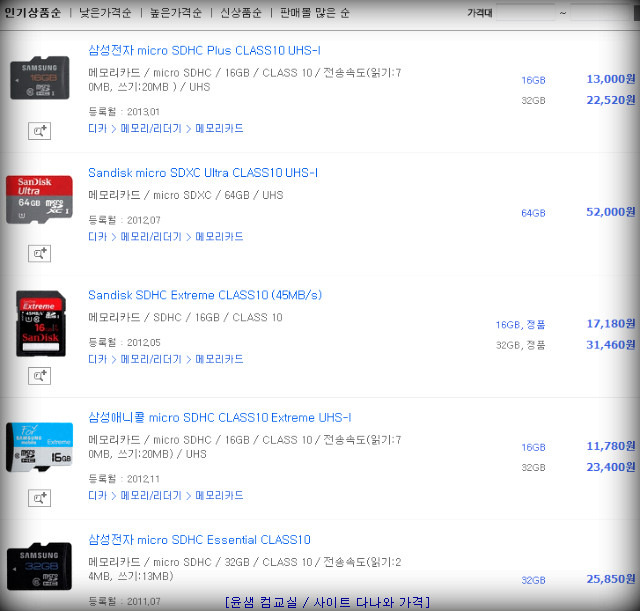Image resolution: width=640 pixels, height=611 pixels.
Task: Open Sandisk micro SDXC Ultra CLASS10 UHS-I product
Action: pos(203,173)
